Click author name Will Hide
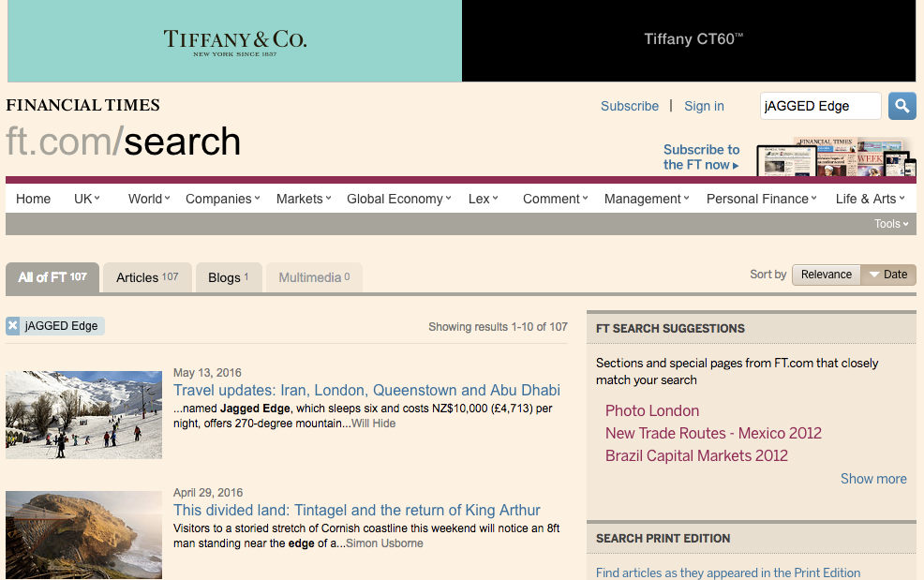 click(374, 424)
